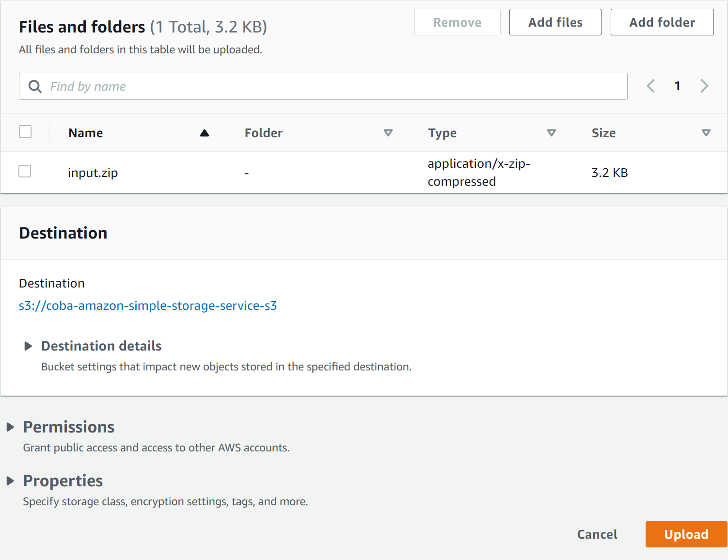Screen dimensions: 728x560
Task: Select all files header checkbox
Action: 25,132
